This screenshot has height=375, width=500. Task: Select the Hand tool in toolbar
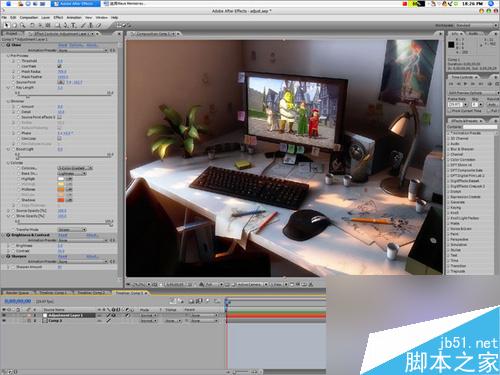tap(14, 25)
